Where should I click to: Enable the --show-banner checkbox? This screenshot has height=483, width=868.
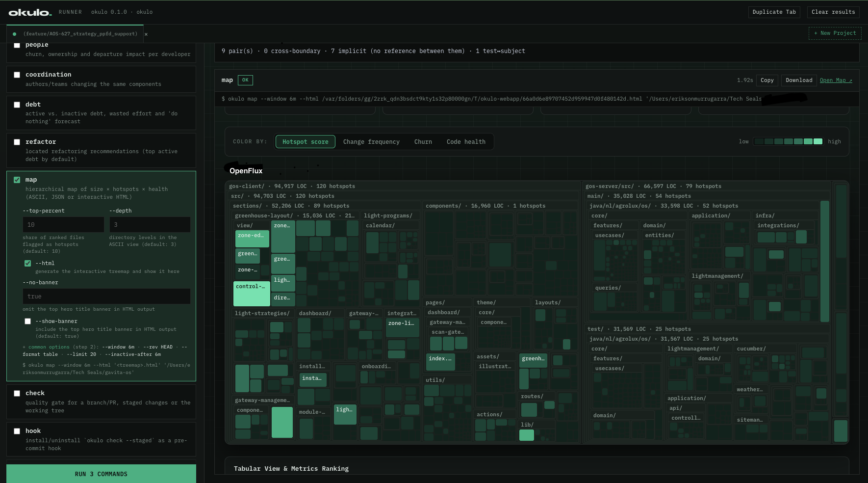[x=28, y=321]
